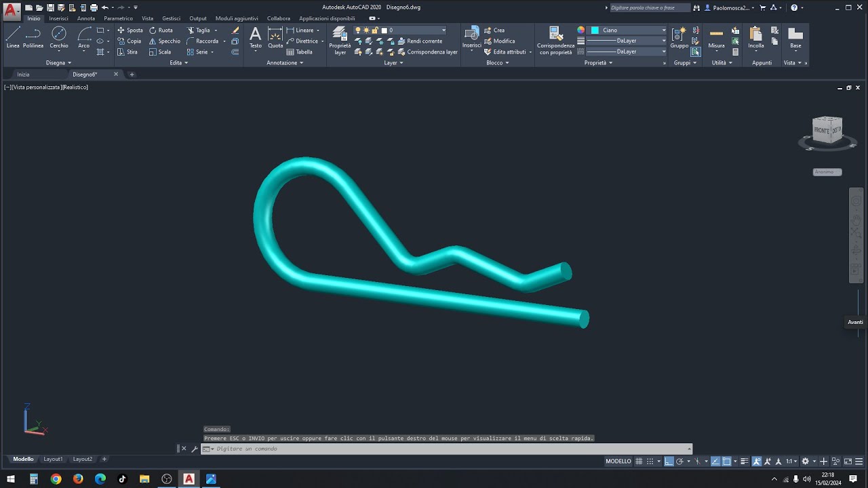Toggle clean screen in status bar
The image size is (868, 488).
point(848,462)
